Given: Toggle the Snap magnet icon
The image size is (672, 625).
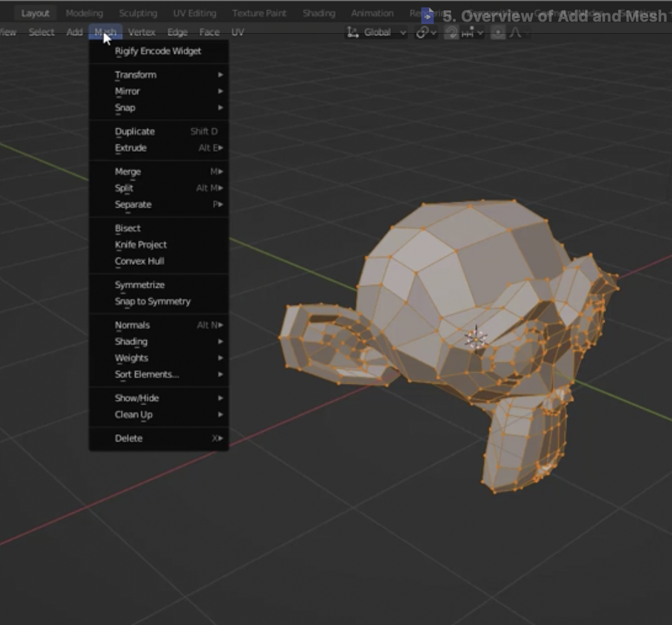Looking at the screenshot, I should click(x=451, y=32).
